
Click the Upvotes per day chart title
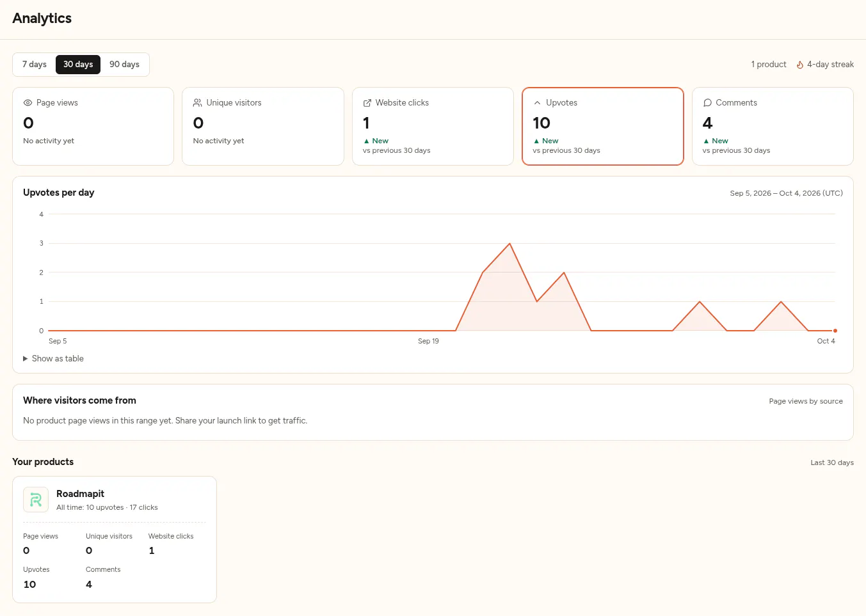[x=59, y=193]
